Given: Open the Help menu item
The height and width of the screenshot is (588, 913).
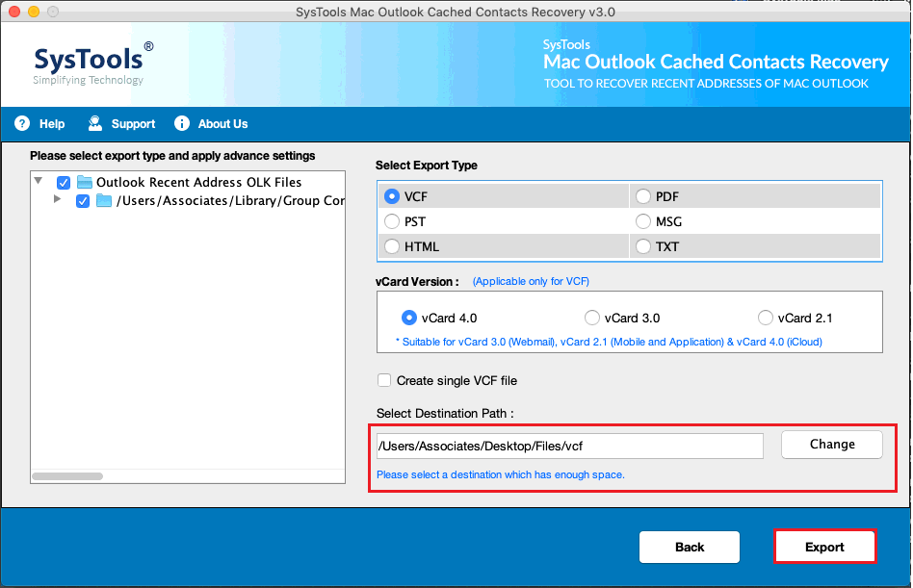Looking at the screenshot, I should coord(52,124).
